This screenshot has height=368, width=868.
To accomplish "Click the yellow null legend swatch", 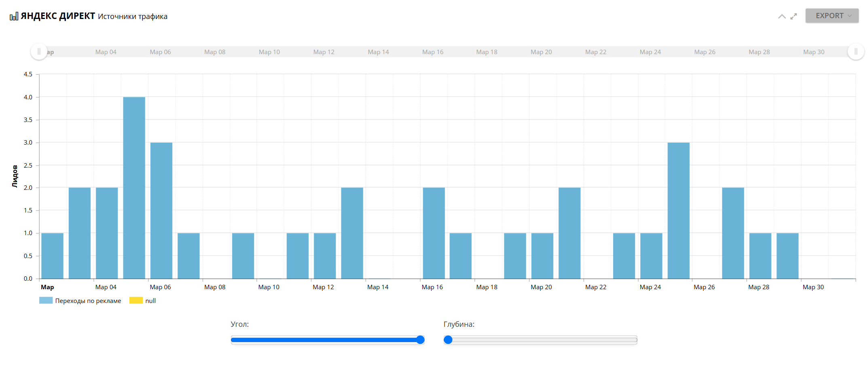I will click(136, 301).
